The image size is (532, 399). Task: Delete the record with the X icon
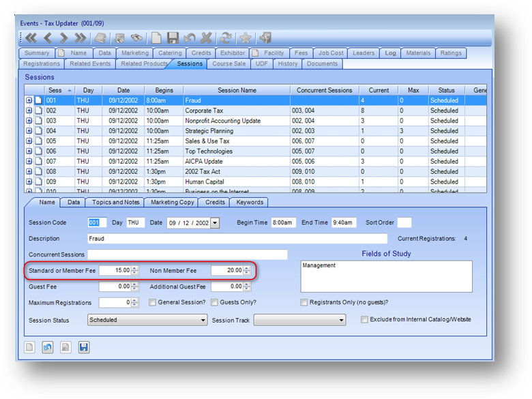point(206,38)
